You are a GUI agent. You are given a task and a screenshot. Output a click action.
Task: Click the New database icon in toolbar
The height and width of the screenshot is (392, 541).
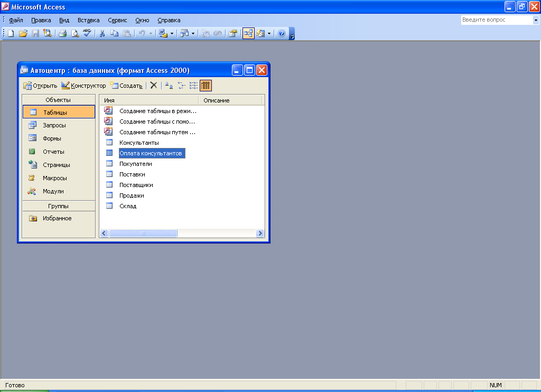pyautogui.click(x=11, y=33)
